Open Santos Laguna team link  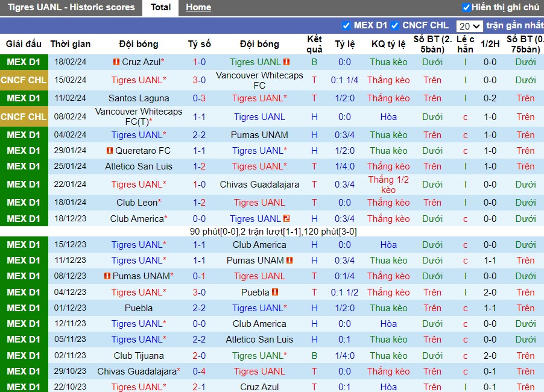(x=139, y=98)
